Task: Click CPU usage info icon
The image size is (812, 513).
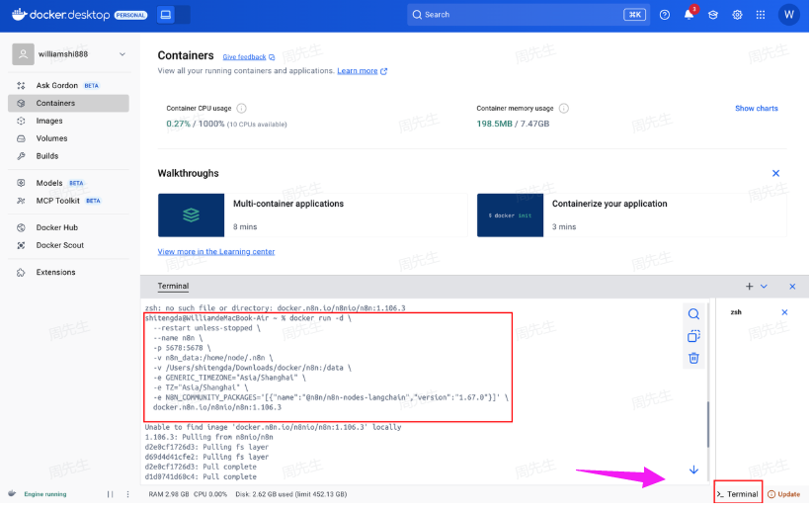Action: (241, 109)
